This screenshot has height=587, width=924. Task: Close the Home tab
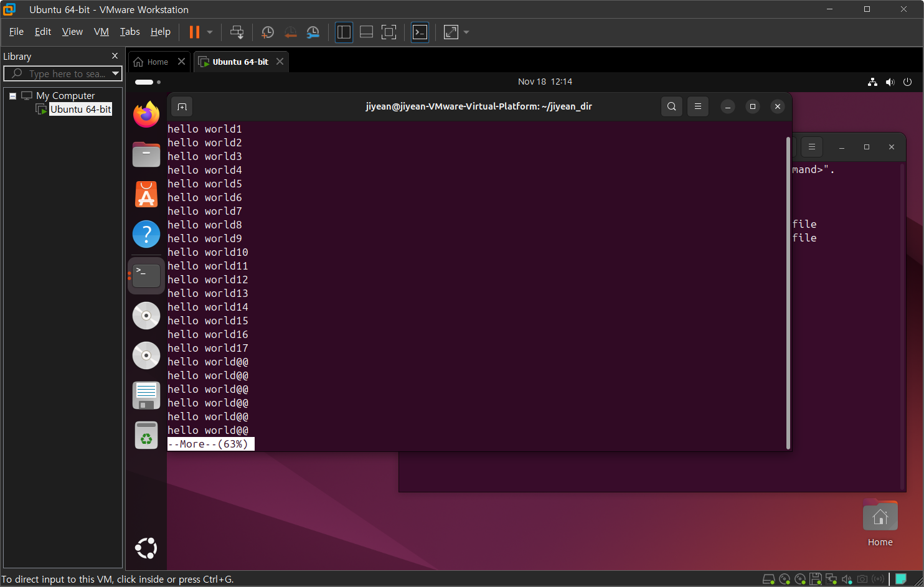pyautogui.click(x=181, y=62)
